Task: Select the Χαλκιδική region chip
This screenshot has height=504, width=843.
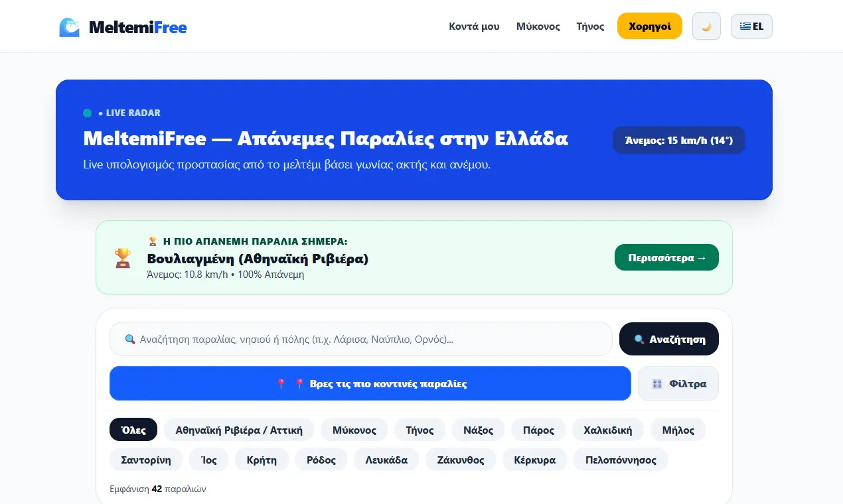Action: click(x=608, y=430)
